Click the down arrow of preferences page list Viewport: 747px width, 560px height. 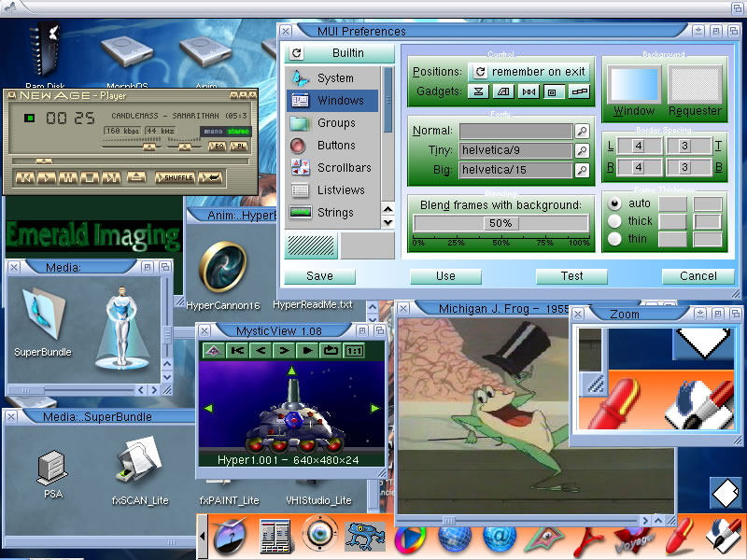[388, 222]
